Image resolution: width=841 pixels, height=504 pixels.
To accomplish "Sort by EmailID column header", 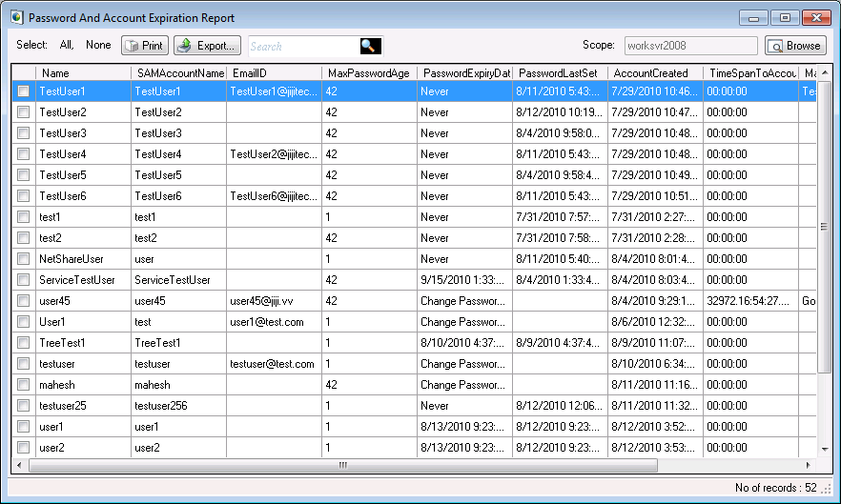I will pyautogui.click(x=274, y=73).
